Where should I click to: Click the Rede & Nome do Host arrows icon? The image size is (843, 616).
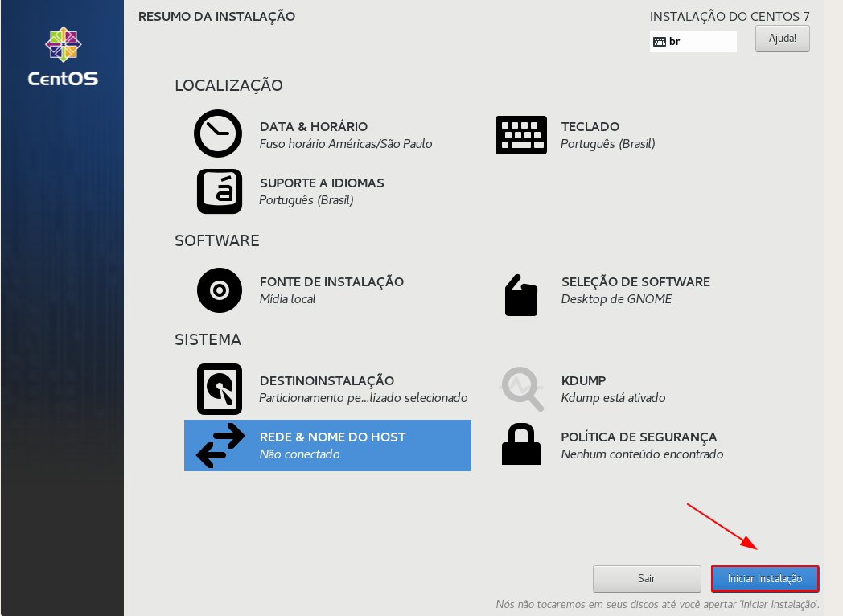220,446
